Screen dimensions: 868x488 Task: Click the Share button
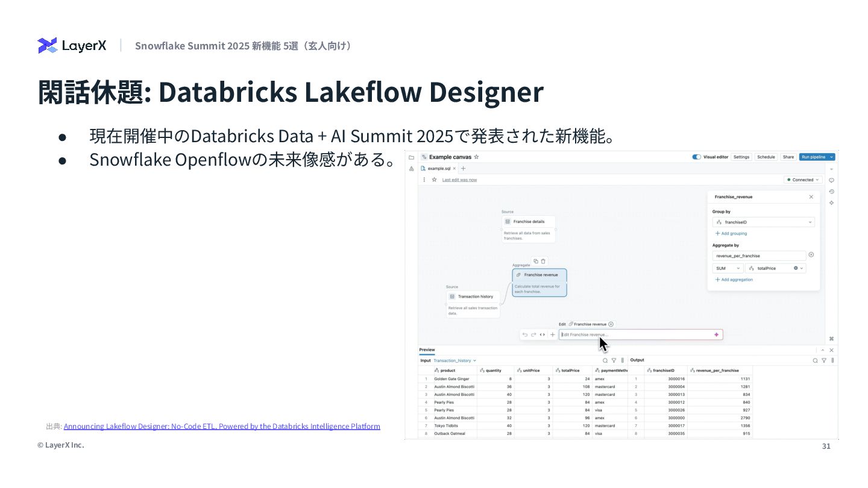(x=788, y=157)
